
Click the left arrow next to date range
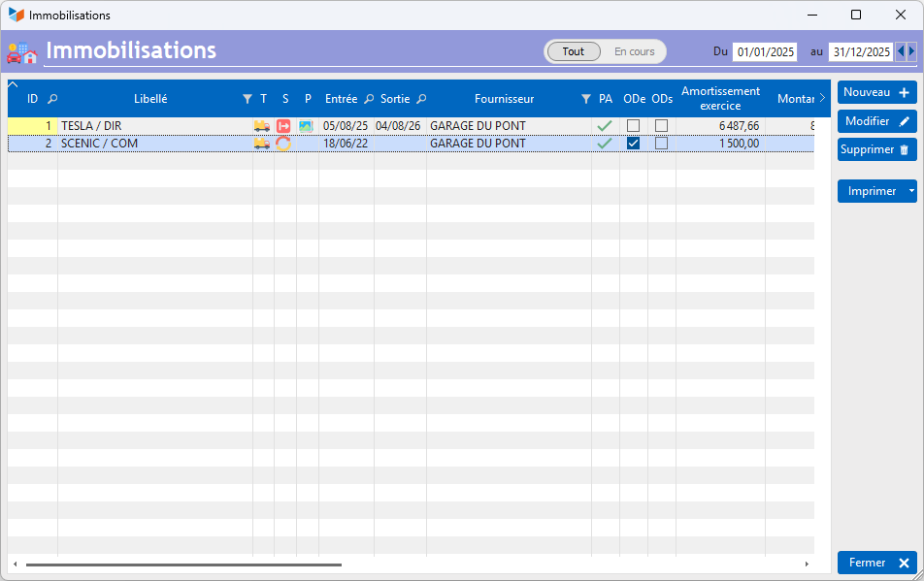pos(901,51)
